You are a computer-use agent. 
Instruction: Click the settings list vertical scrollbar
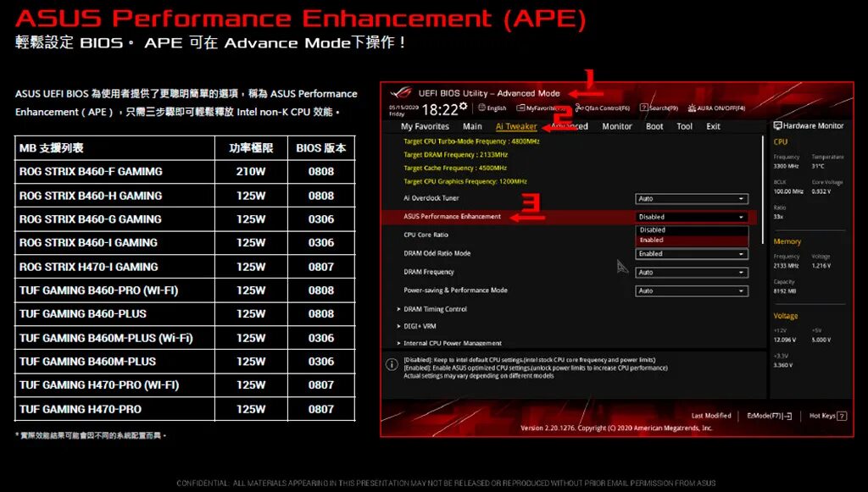764,191
